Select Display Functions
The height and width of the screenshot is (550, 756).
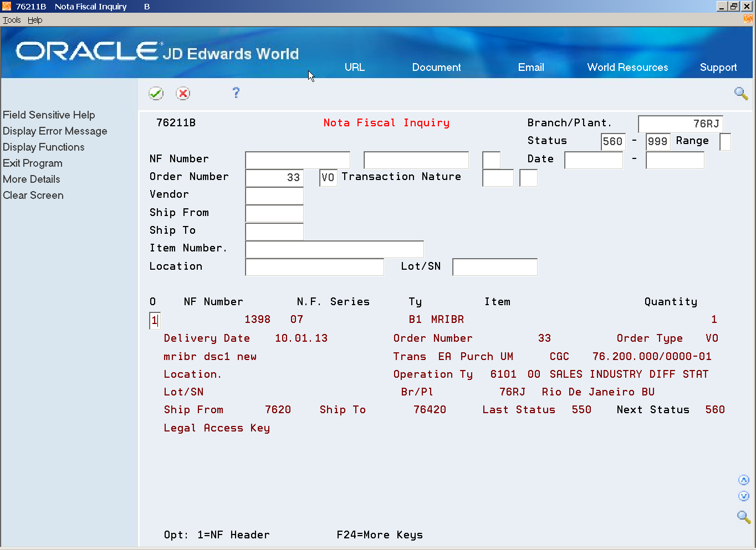click(44, 147)
